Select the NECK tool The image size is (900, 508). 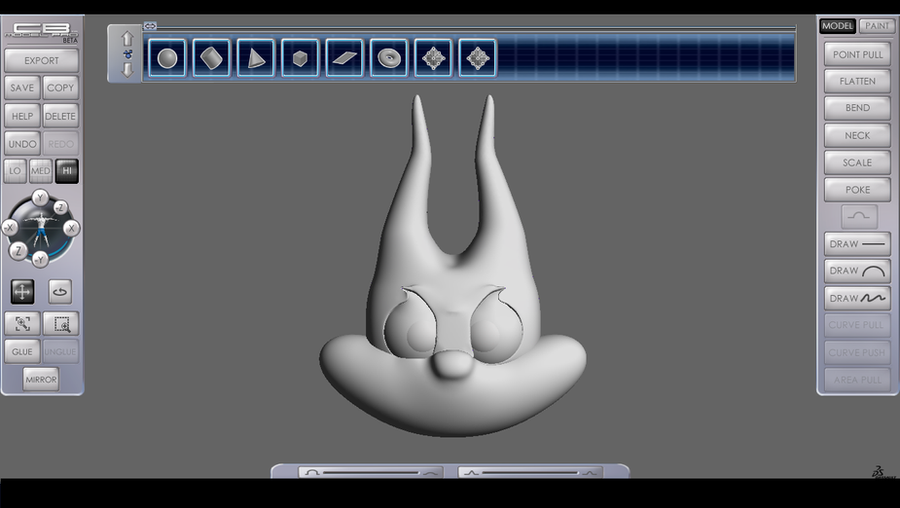858,135
